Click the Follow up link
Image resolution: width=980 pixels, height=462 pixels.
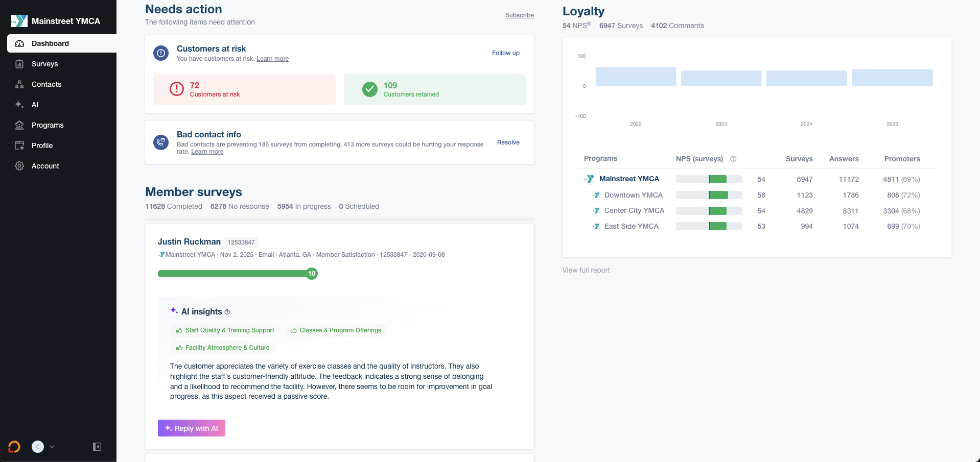505,53
